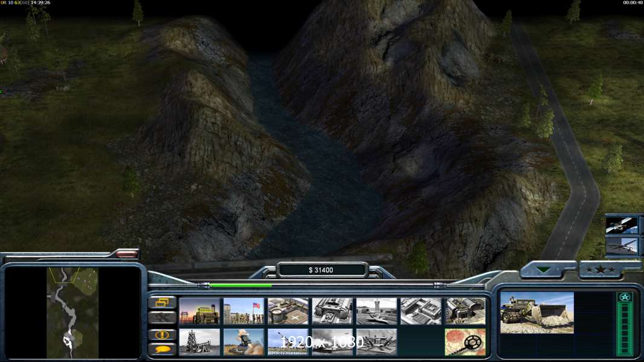644x362 pixels.
Task: Select the Barracks icon with American flag
Action: point(243,311)
